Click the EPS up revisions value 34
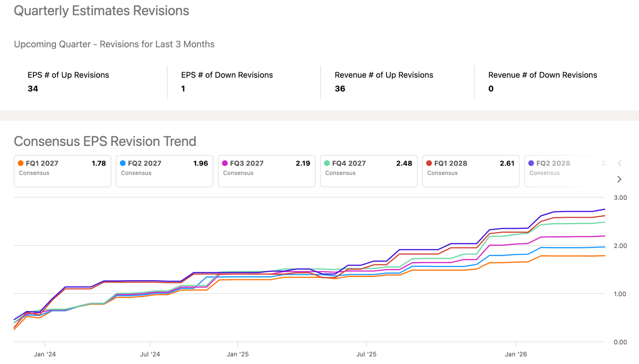This screenshot has width=639, height=364. tap(33, 89)
